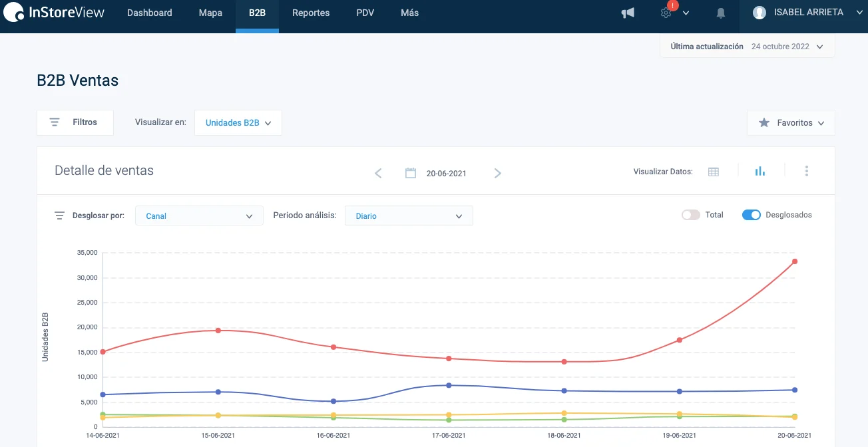Open the Diario analysis period dropdown
The image size is (868, 447).
[409, 216]
